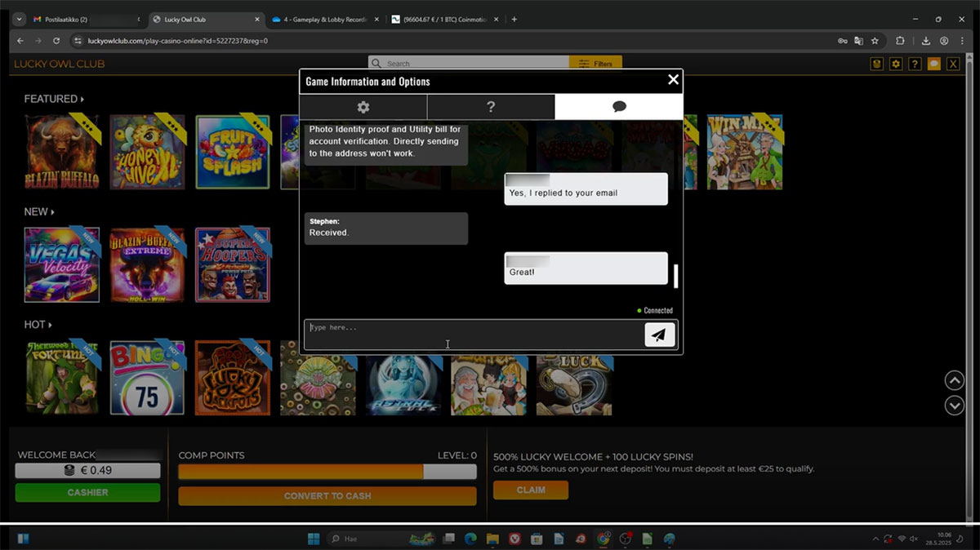Click the € 0.49 balance display
The width and height of the screenshot is (980, 550).
(x=87, y=471)
